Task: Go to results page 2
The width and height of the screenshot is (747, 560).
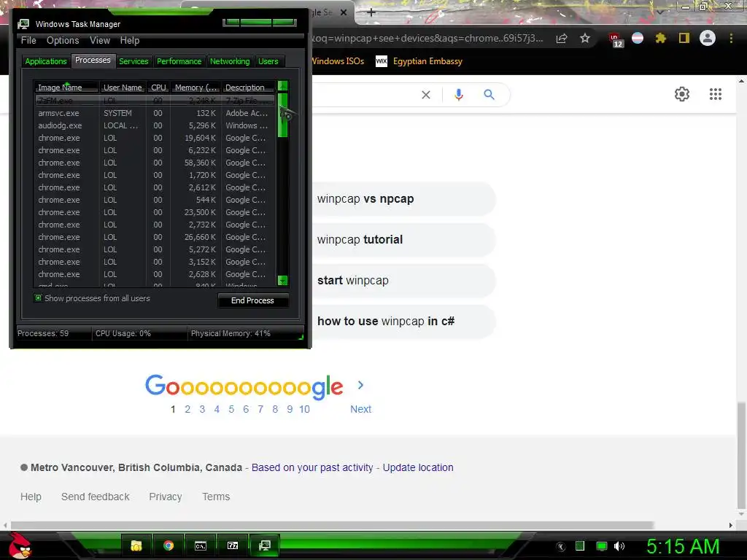Action: pyautogui.click(x=187, y=410)
